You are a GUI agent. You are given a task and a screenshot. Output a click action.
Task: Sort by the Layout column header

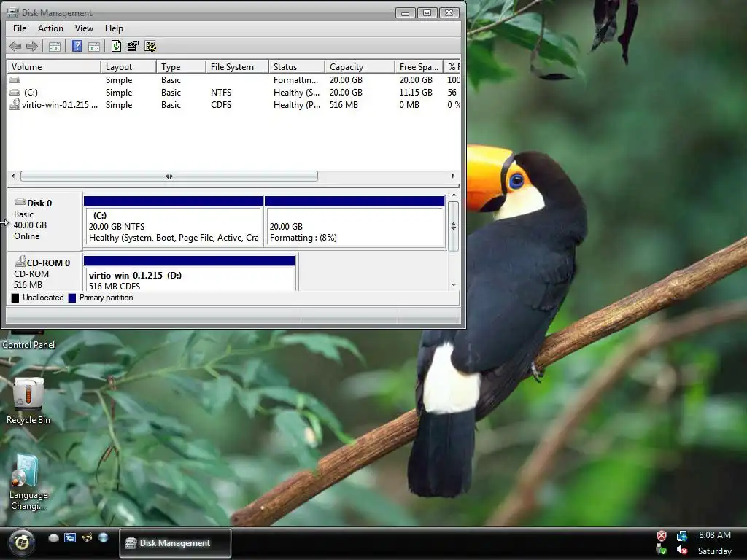tap(128, 66)
